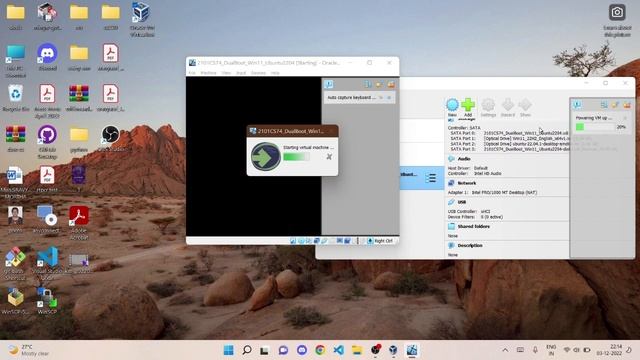Click the 'SATA Port 0:' row

pos(509,133)
